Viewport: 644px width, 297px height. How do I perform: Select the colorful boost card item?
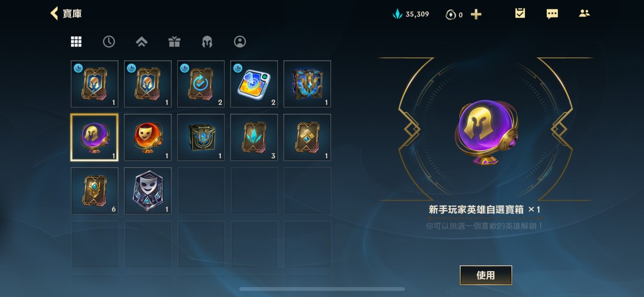254,84
